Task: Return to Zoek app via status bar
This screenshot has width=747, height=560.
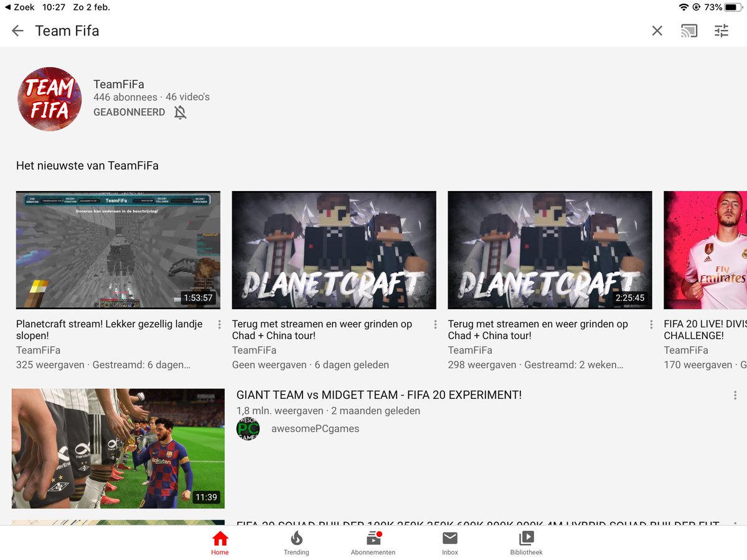Action: tap(19, 7)
